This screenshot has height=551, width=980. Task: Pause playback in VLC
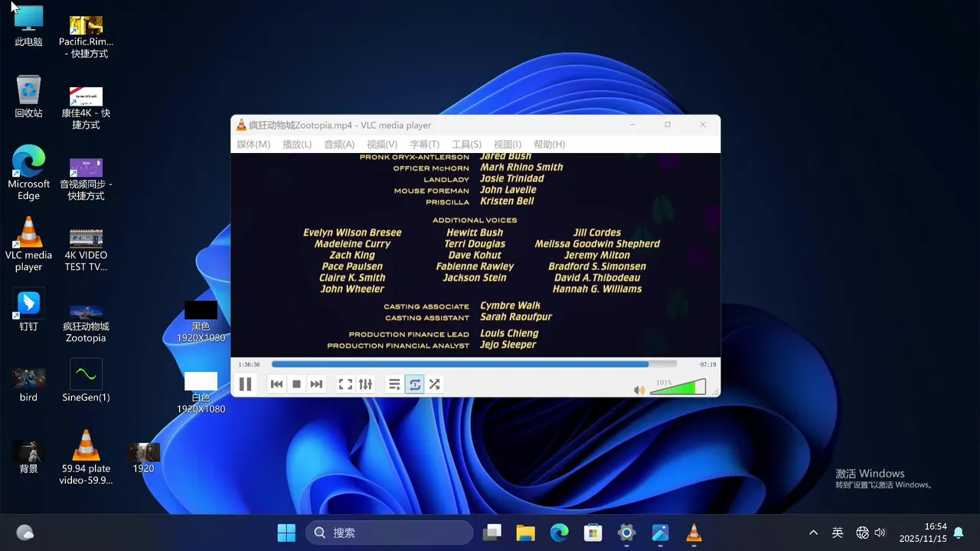click(x=245, y=384)
